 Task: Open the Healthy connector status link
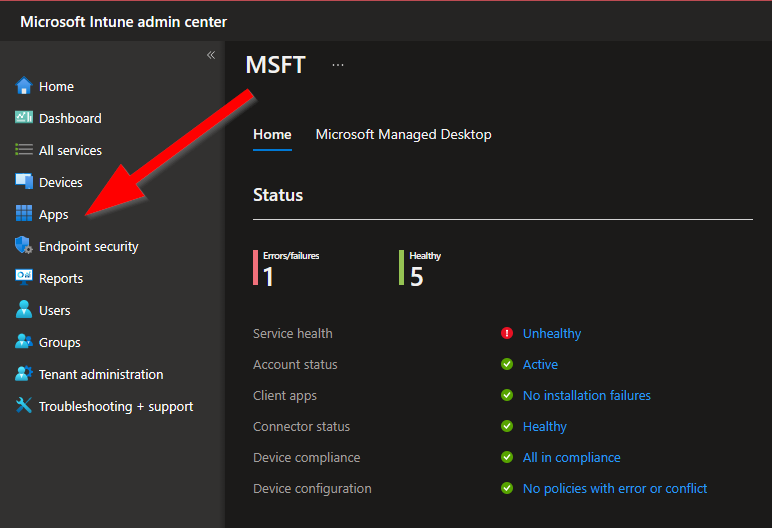[545, 427]
